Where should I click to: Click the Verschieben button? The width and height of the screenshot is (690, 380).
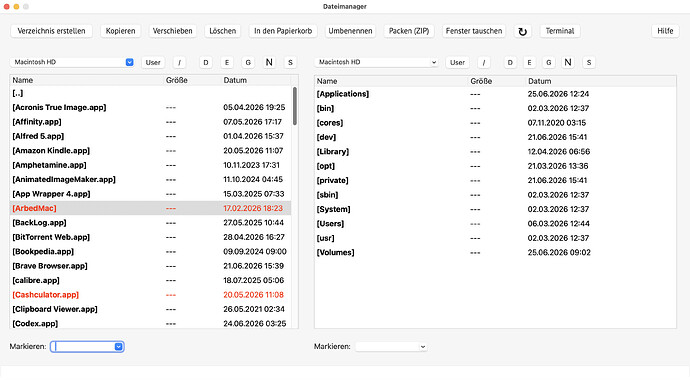pos(172,31)
